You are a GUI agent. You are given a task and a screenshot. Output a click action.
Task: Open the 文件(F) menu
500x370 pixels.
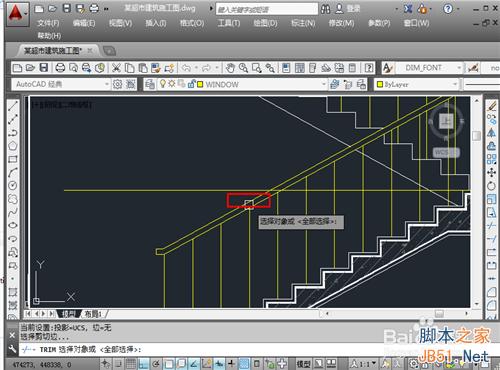tap(48, 23)
